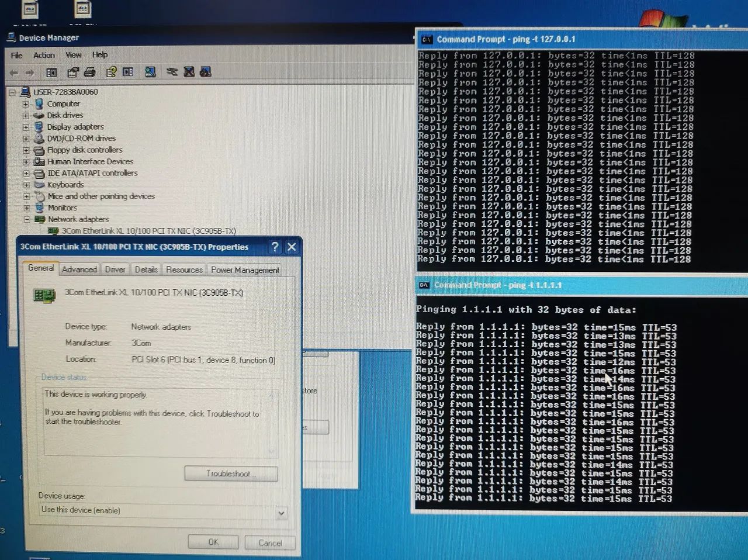Image resolution: width=748 pixels, height=560 pixels.
Task: Open the Action menu
Action: (44, 55)
